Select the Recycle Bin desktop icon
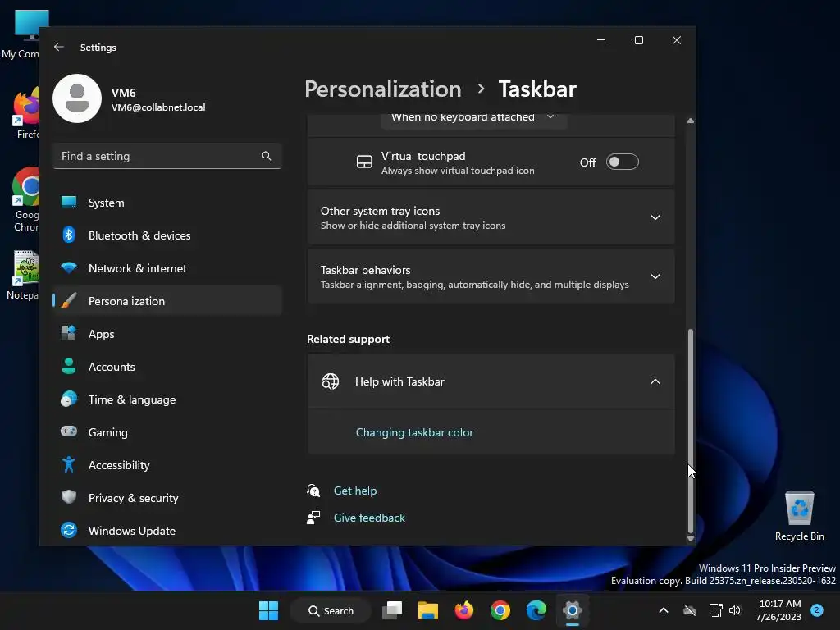The image size is (840, 630). pyautogui.click(x=799, y=516)
